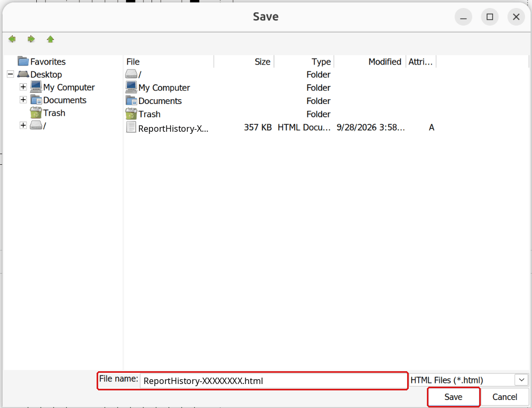Select Trash label in tree

tap(54, 113)
